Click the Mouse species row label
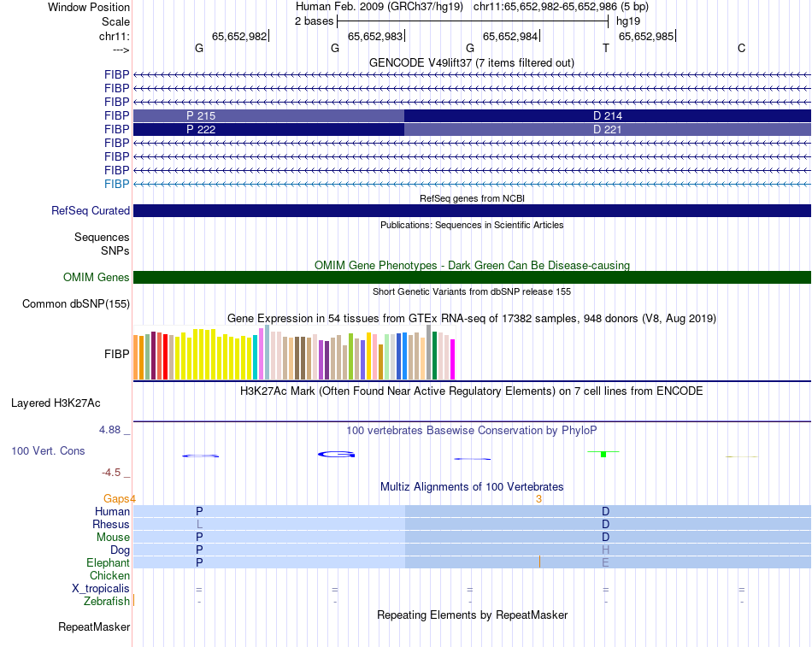Screen dimensions: 812x647 coord(113,538)
